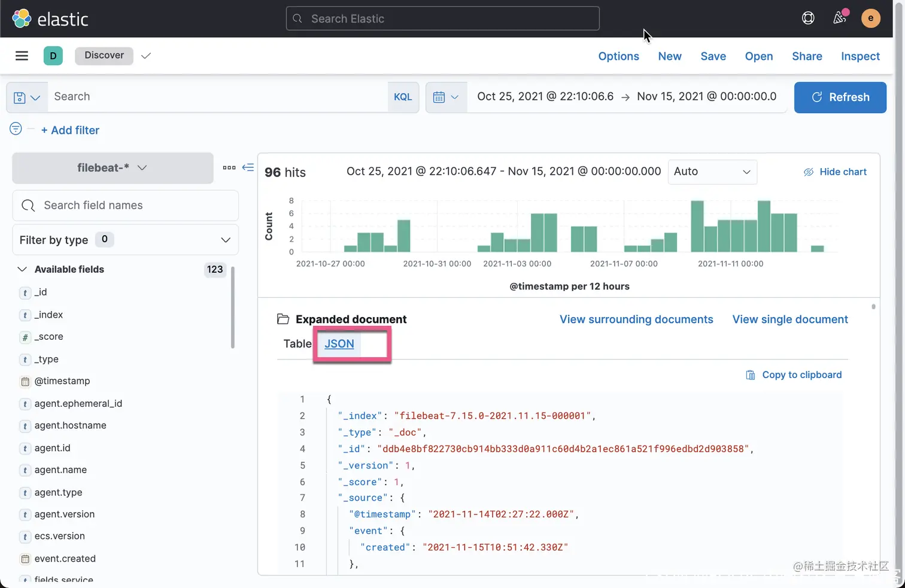The height and width of the screenshot is (588, 905).
Task: Select the ecs.version field
Action: coord(59,537)
